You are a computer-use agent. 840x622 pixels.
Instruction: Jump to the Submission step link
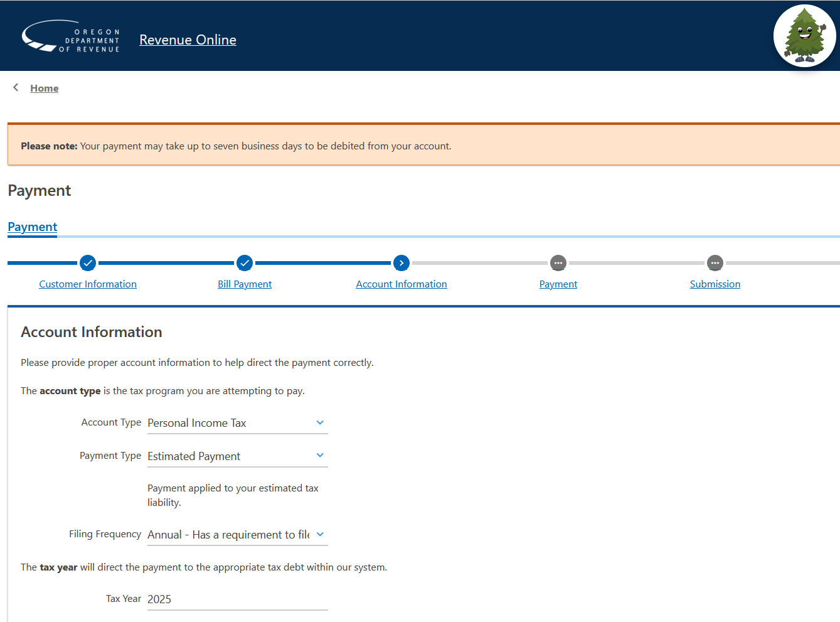pyautogui.click(x=715, y=284)
